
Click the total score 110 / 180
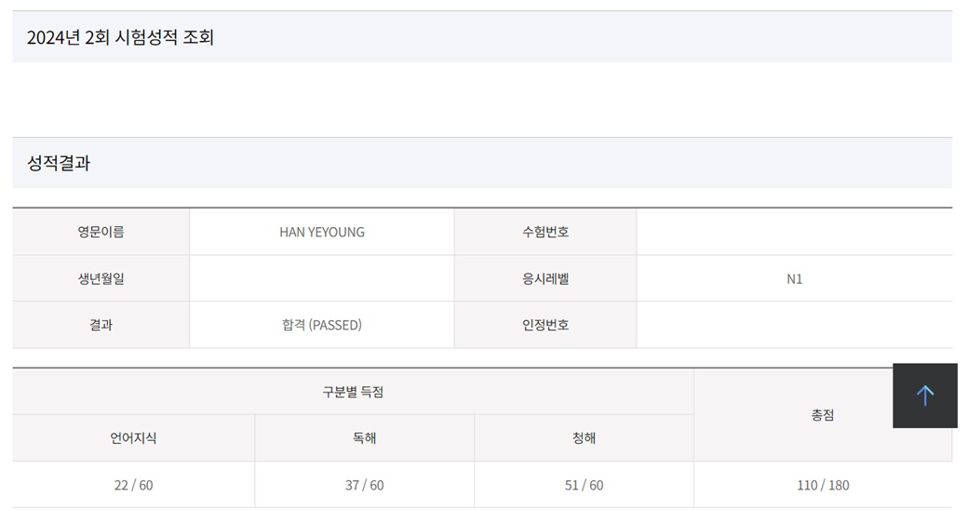[x=823, y=485]
